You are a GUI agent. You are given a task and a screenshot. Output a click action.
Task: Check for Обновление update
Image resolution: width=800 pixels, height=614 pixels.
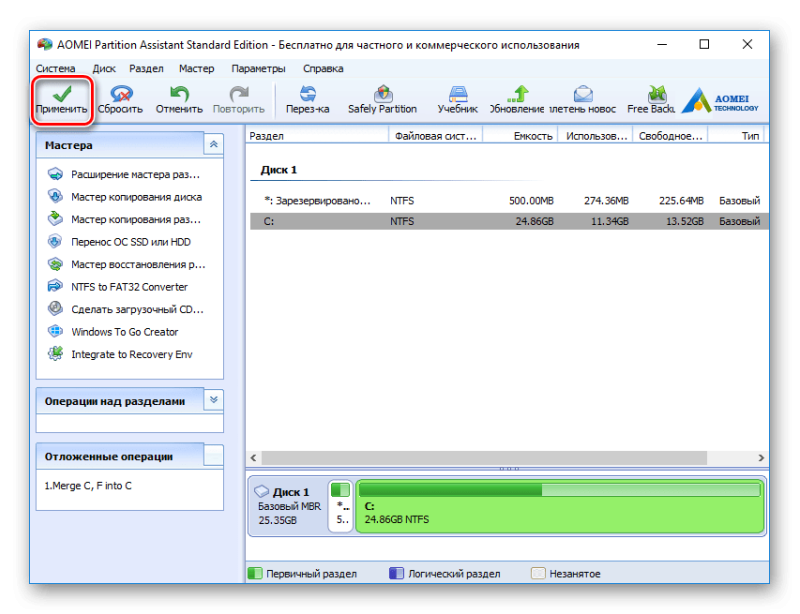517,100
